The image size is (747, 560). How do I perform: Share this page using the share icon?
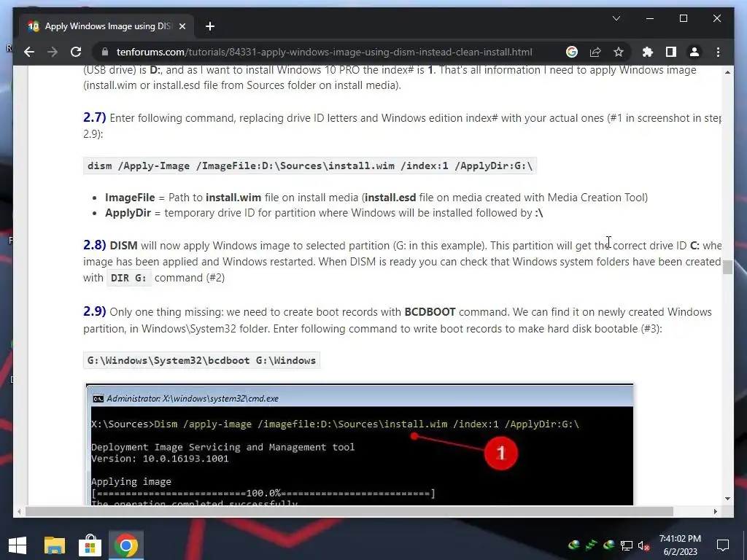tap(595, 52)
